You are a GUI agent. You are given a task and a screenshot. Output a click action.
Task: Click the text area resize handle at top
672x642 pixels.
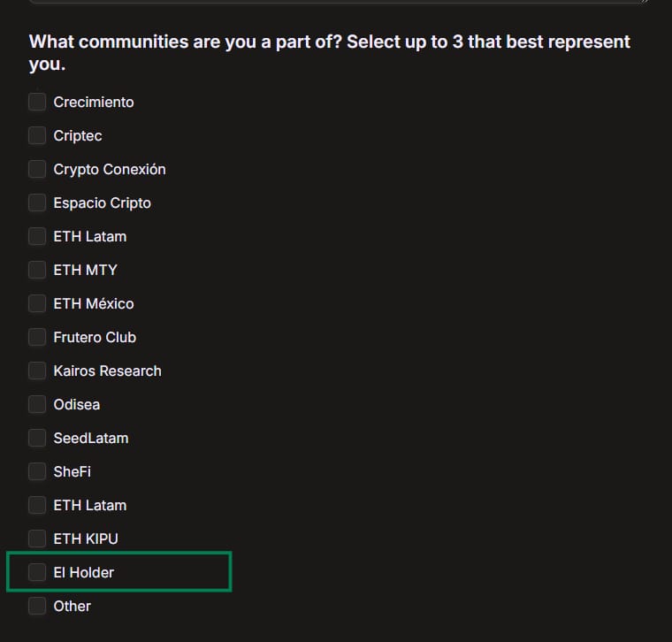point(645,2)
